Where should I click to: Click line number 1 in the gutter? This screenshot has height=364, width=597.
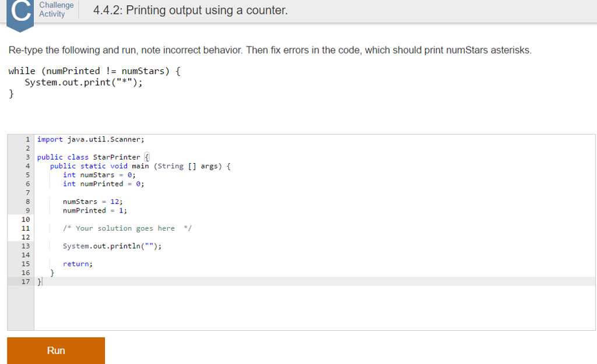27,139
